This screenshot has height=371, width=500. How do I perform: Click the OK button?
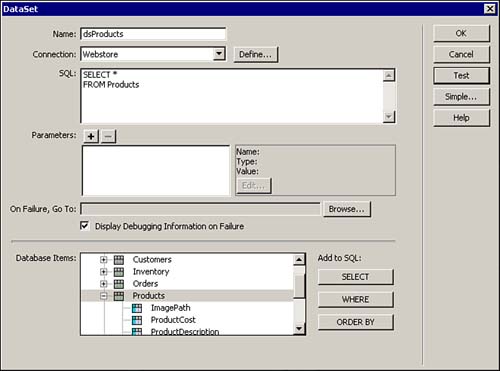(x=461, y=33)
